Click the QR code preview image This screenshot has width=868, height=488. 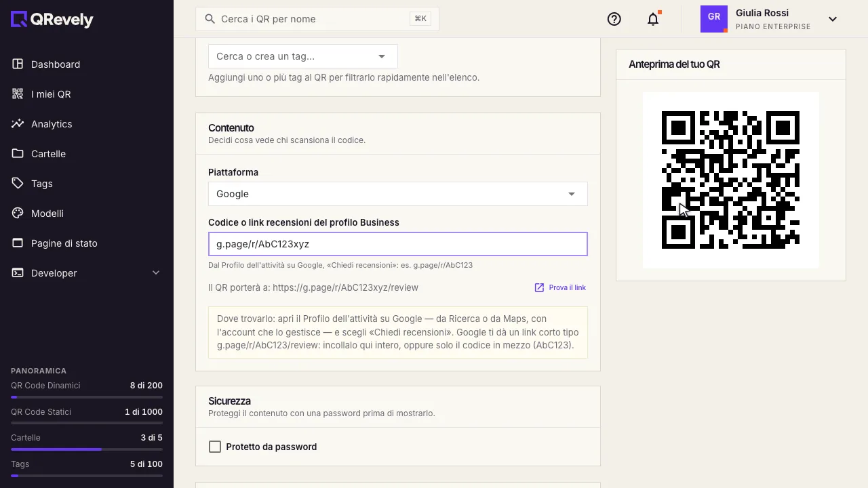[730, 180]
